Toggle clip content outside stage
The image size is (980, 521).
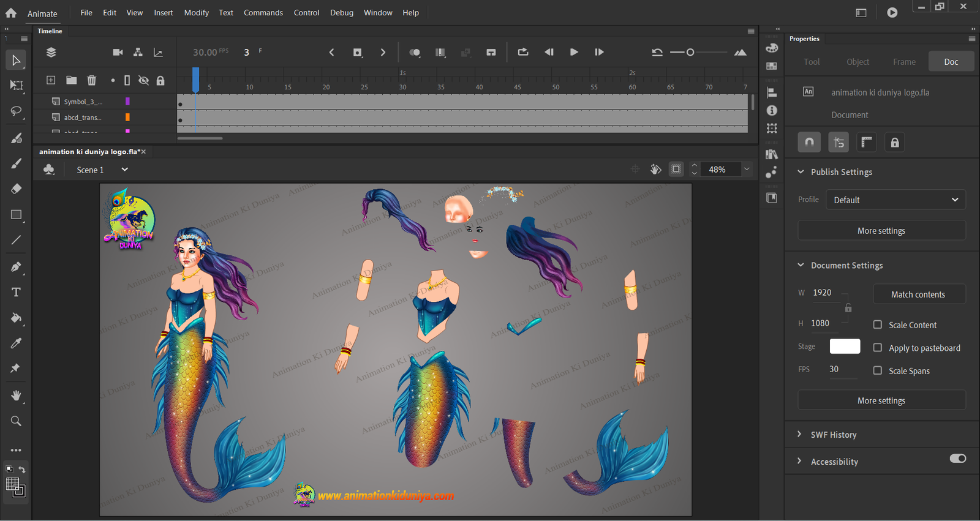(x=676, y=169)
